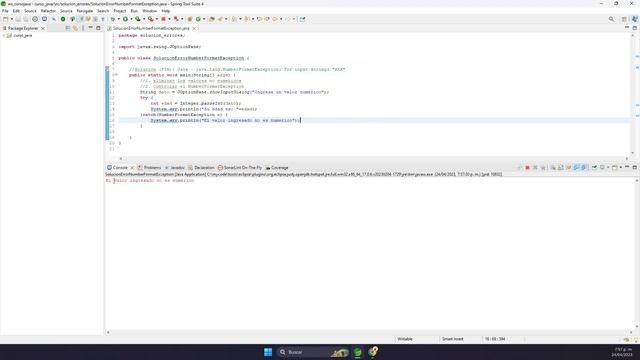
Task: Open the Help menu
Action: point(166,11)
